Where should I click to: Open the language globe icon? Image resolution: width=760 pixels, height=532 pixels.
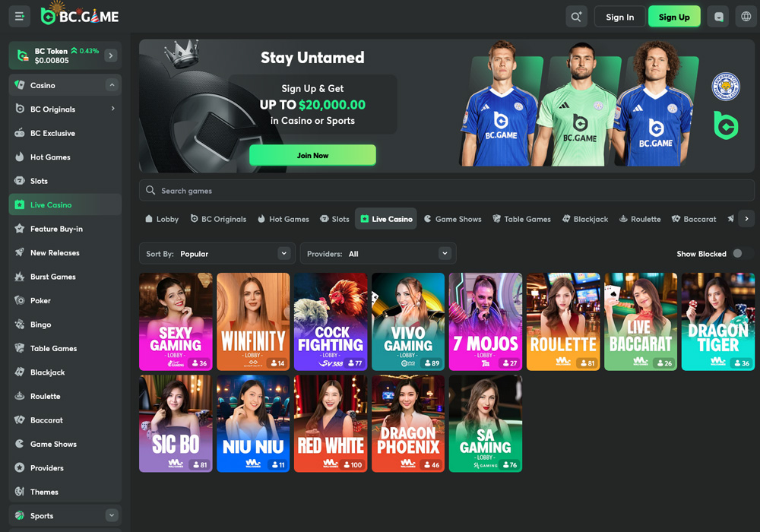pos(746,17)
